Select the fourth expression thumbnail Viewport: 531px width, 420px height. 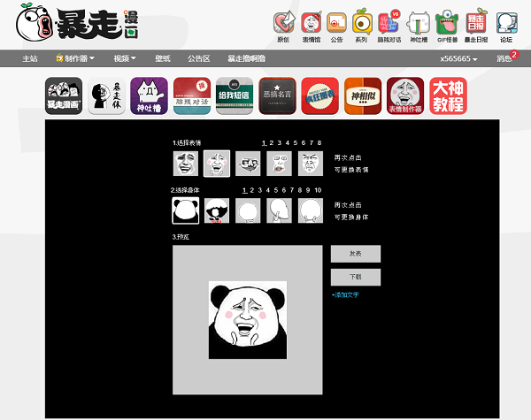[279, 164]
